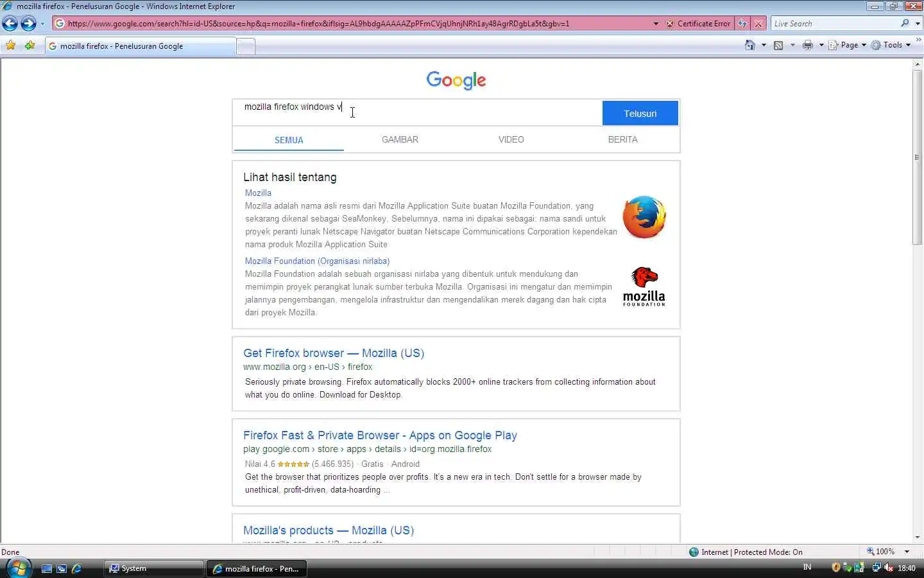Image resolution: width=924 pixels, height=578 pixels.
Task: Switch to the GAMBAR results tab
Action: pos(400,139)
